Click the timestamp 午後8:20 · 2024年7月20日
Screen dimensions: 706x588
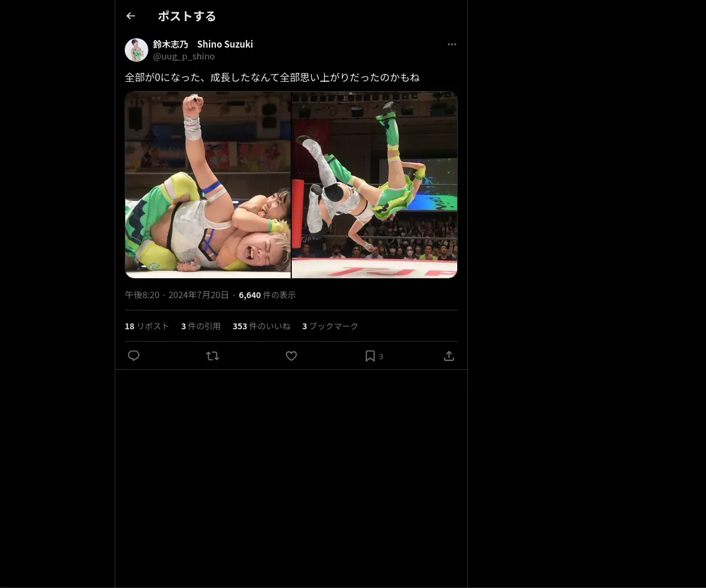(x=176, y=295)
